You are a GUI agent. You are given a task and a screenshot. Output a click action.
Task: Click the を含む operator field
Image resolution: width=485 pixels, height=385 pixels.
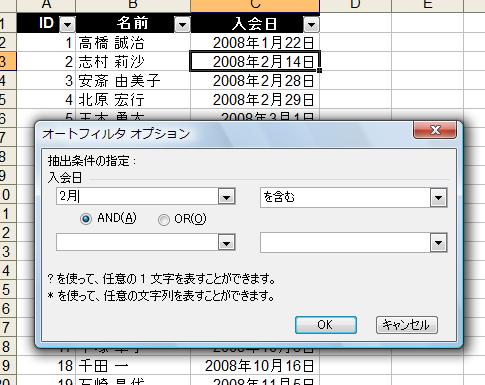[x=345, y=197]
